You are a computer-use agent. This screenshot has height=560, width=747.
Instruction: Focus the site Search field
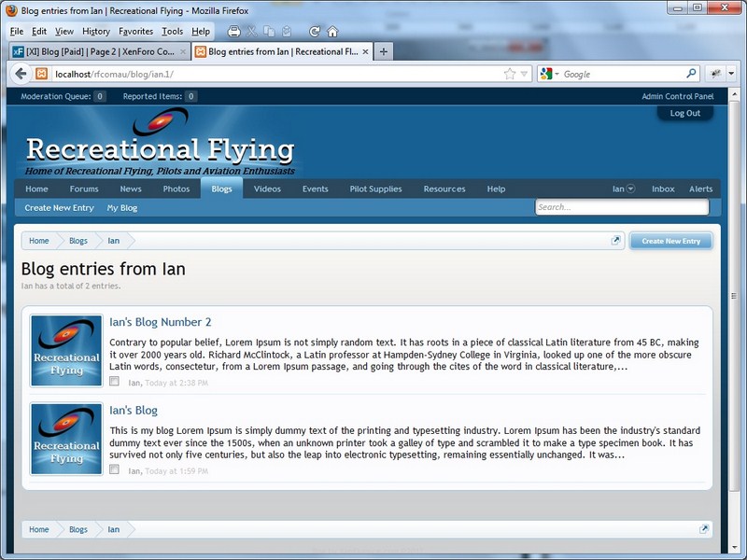622,207
